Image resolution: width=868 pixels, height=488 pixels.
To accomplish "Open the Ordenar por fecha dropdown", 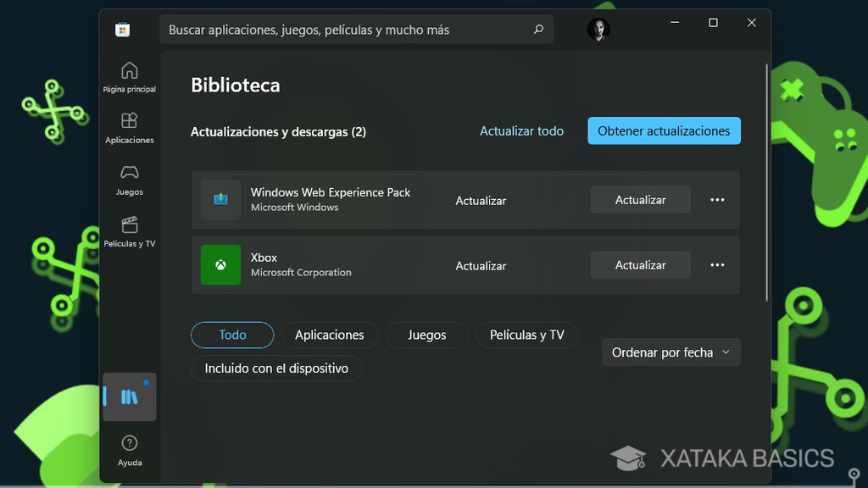I will pyautogui.click(x=670, y=352).
